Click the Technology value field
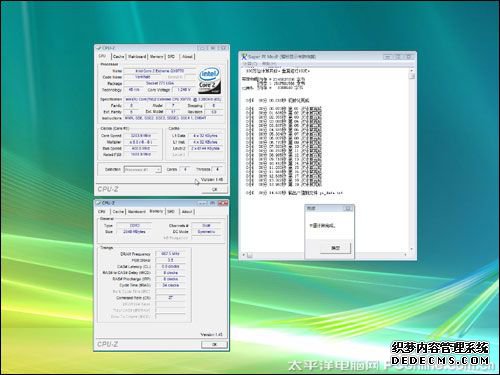This screenshot has width=500, height=375. pos(134,90)
